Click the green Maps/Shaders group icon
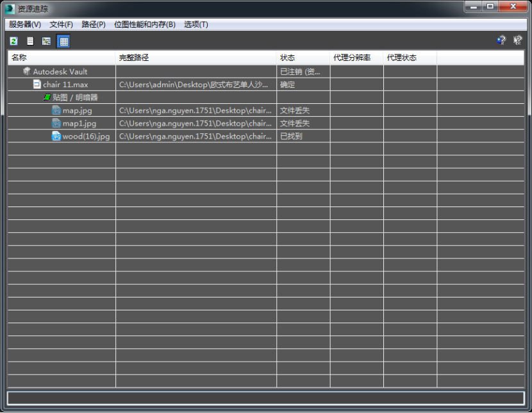This screenshot has height=413, width=532. [x=47, y=97]
